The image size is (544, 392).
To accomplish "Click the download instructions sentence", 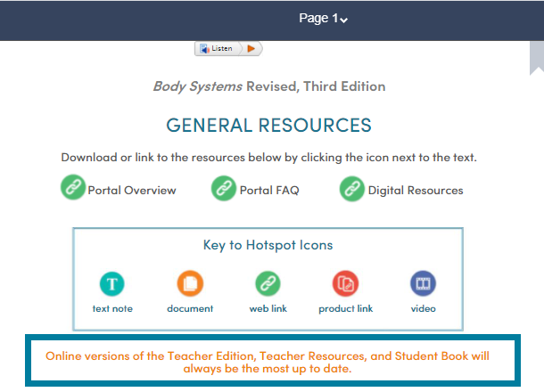I will (x=268, y=158).
